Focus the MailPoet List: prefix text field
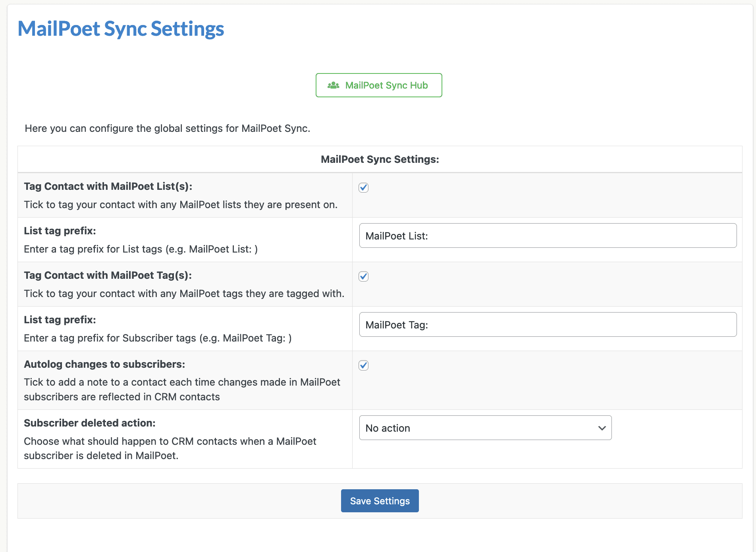Image resolution: width=756 pixels, height=552 pixels. [548, 236]
